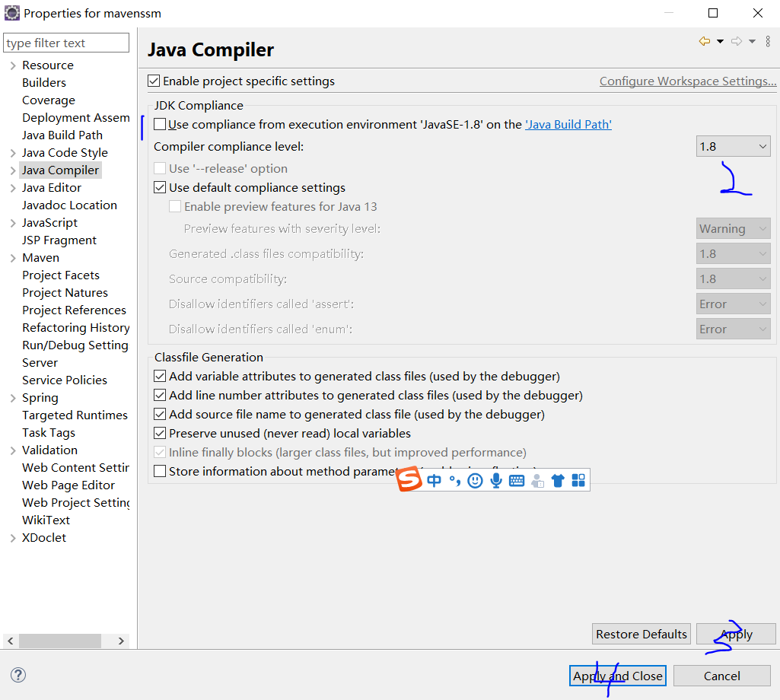Open Task Tags page
This screenshot has height=700, width=780.
pyautogui.click(x=49, y=433)
